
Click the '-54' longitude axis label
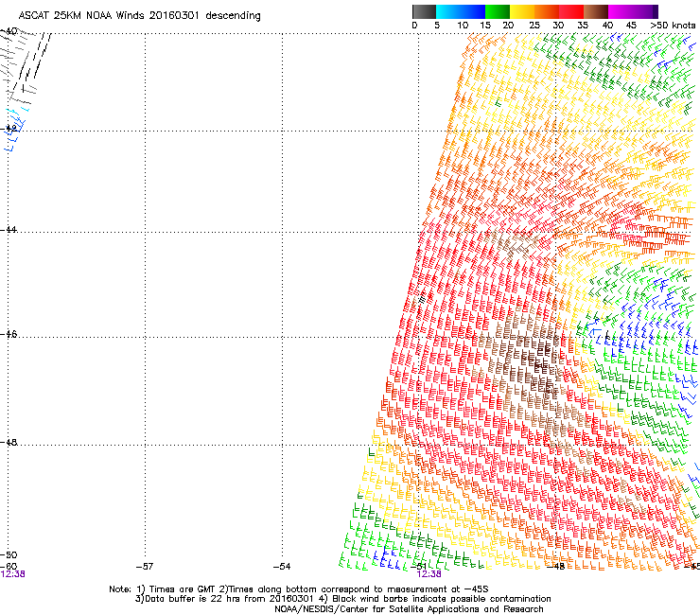(x=282, y=567)
